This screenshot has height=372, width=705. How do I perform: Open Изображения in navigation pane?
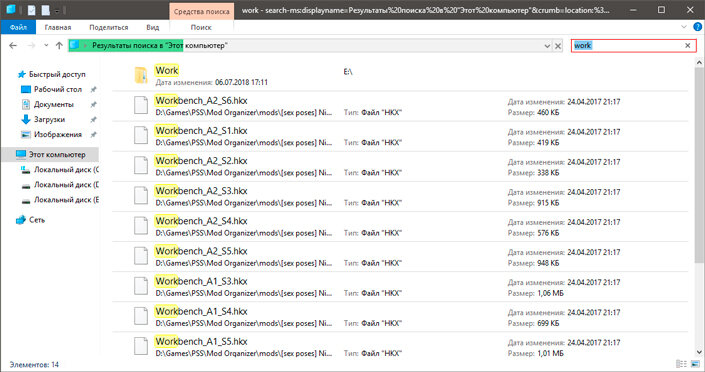pos(58,134)
